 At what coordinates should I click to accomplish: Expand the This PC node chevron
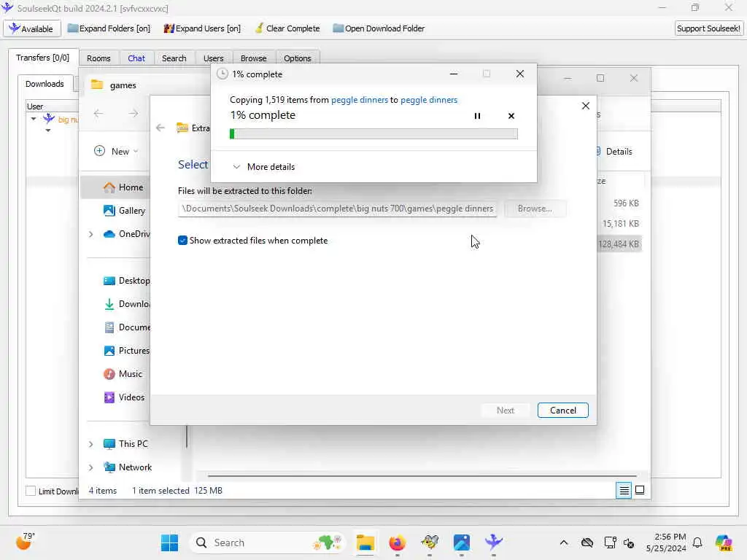point(91,444)
